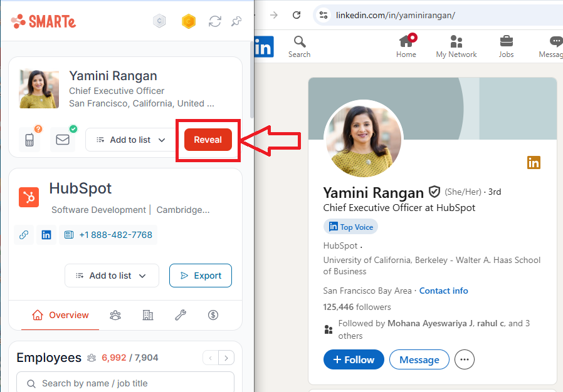Image resolution: width=563 pixels, height=392 pixels.
Task: Click the SMARTe panel scrollbar
Action: 251,80
